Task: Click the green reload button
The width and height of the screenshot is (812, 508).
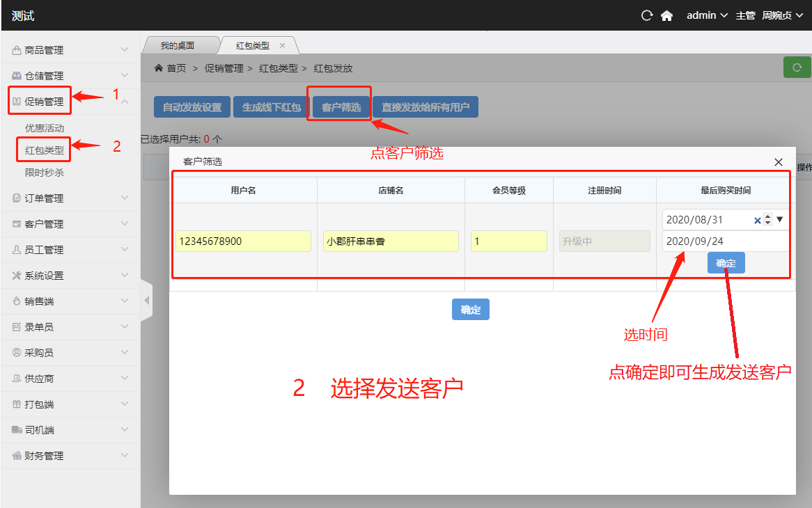Action: pos(797,68)
